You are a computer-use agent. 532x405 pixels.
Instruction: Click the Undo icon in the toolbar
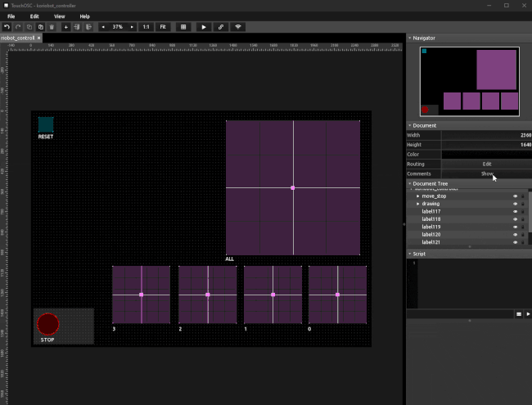pyautogui.click(x=7, y=27)
